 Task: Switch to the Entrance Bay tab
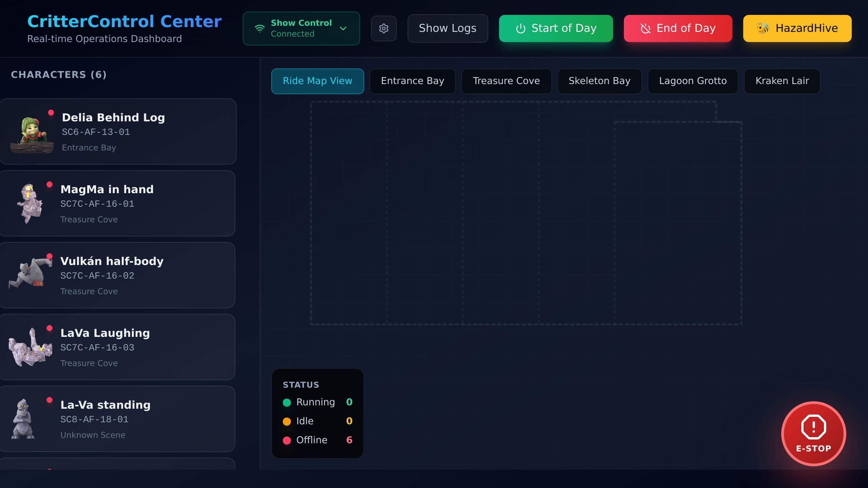(x=412, y=81)
